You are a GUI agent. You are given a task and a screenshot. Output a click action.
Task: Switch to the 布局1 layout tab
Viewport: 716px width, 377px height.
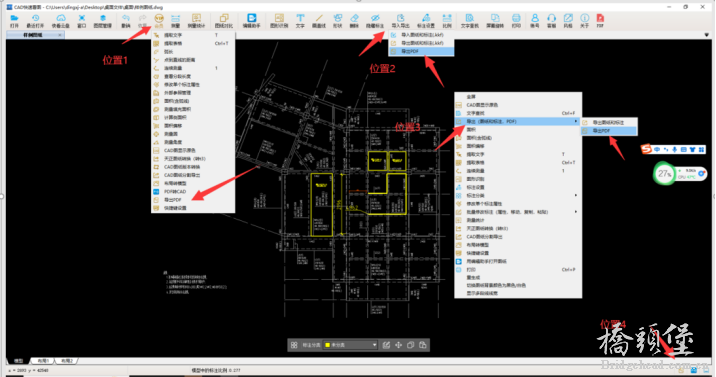[43, 361]
